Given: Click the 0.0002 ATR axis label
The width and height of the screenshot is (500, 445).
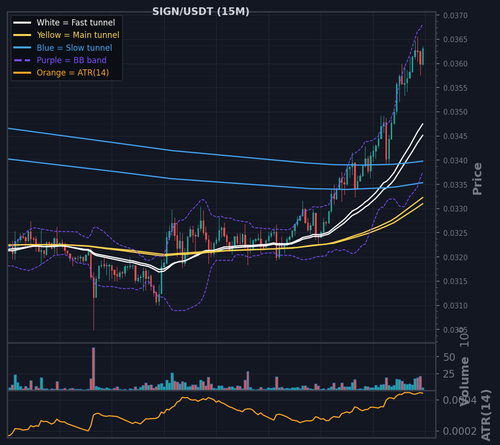Looking at the screenshot, I should [x=461, y=431].
